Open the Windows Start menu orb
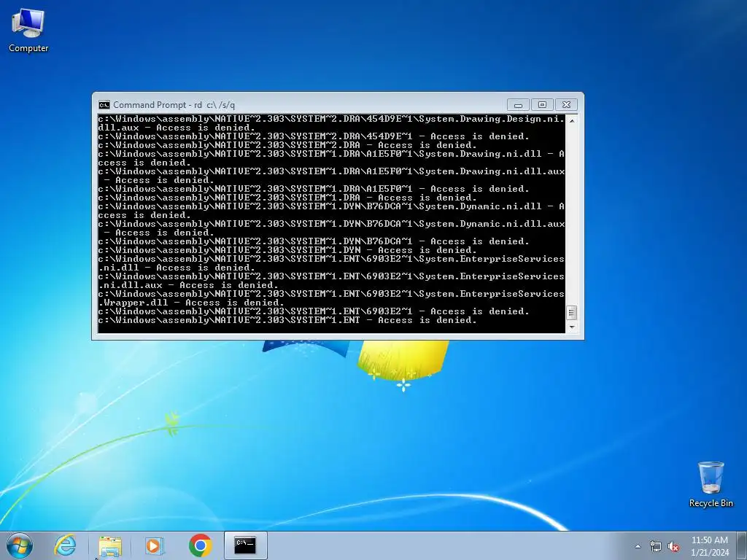The image size is (747, 560). (x=20, y=545)
